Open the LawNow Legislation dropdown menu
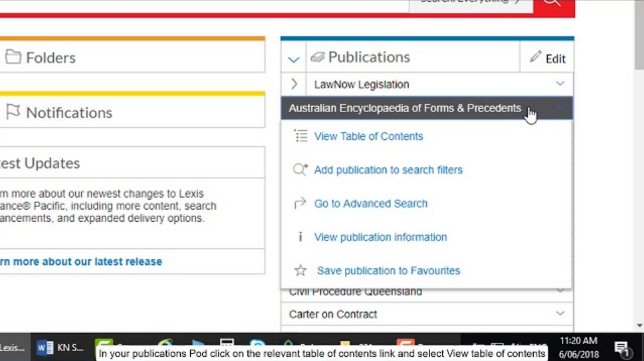The image size is (644, 361). tap(560, 83)
